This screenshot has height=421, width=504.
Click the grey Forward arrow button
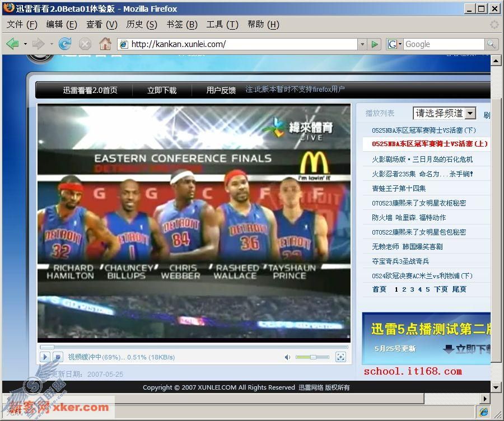(39, 44)
